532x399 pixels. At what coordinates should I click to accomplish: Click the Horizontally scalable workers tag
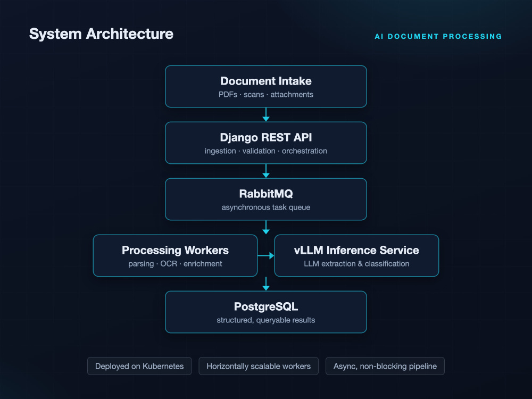[259, 366]
